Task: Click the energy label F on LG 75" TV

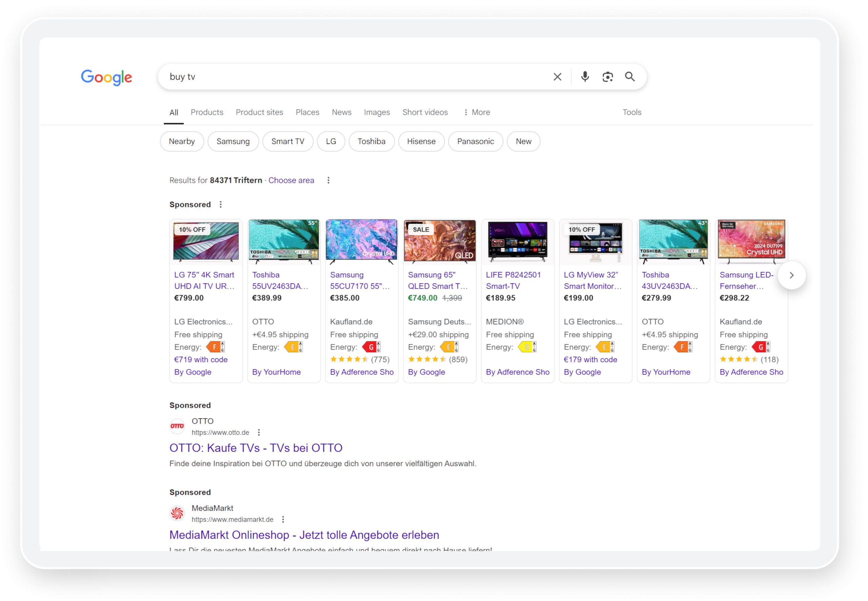Action: point(216,347)
